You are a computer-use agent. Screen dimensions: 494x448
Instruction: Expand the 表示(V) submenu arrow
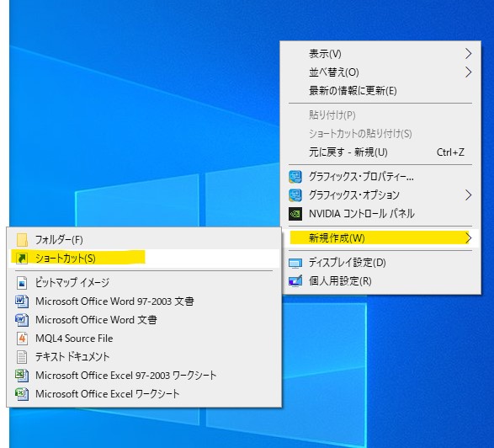(468, 54)
